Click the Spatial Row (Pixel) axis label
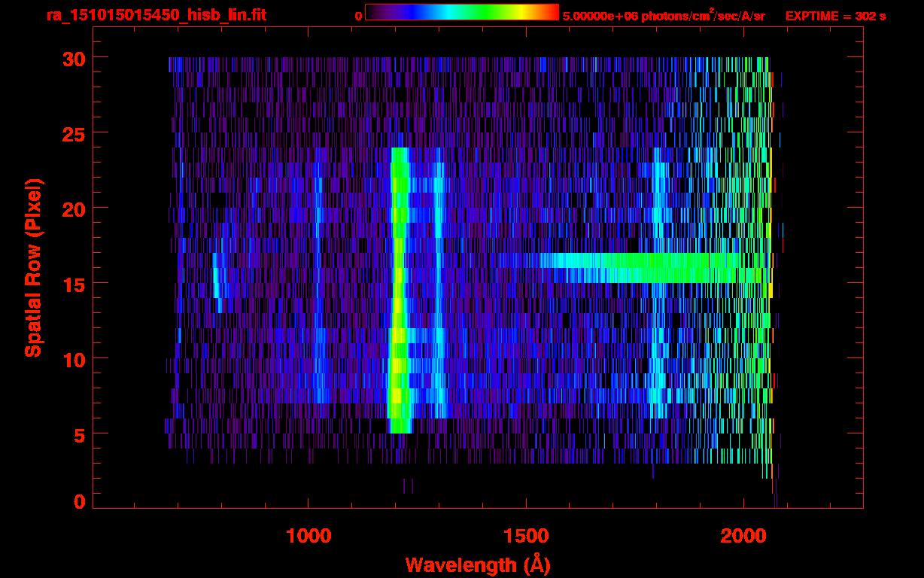The image size is (924, 578). 32,268
